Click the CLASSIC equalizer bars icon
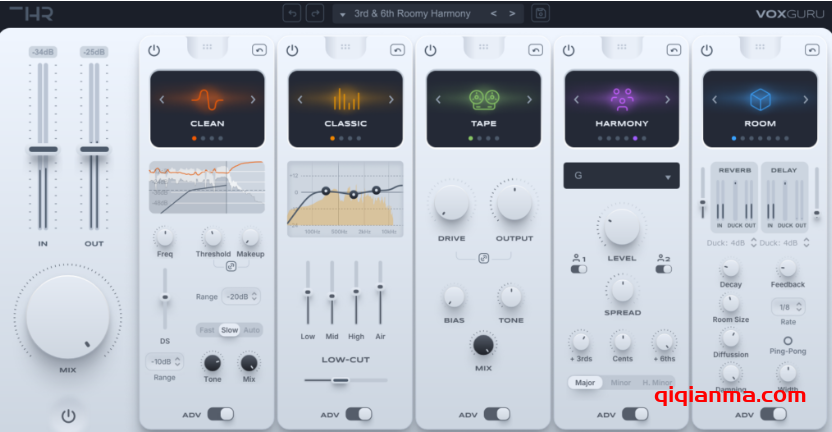Image resolution: width=832 pixels, height=432 pixels. point(346,99)
